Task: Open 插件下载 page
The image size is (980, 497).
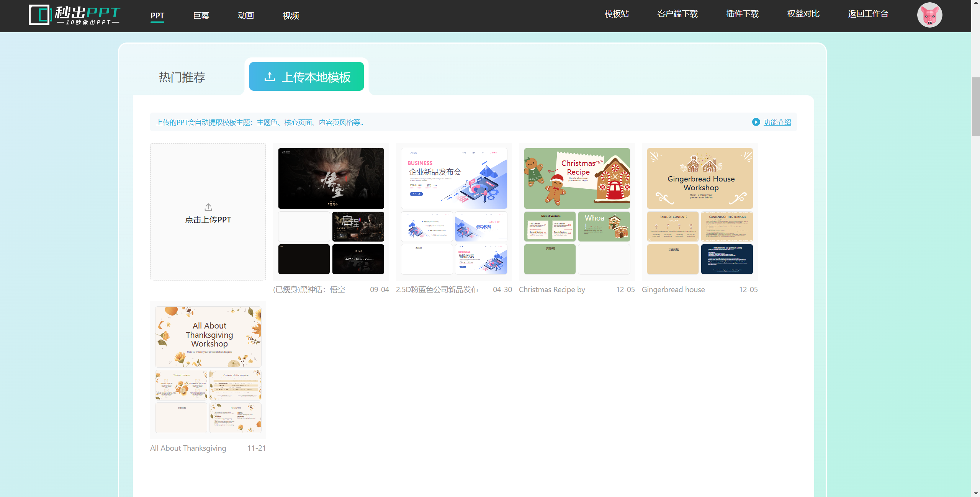Action: click(742, 14)
